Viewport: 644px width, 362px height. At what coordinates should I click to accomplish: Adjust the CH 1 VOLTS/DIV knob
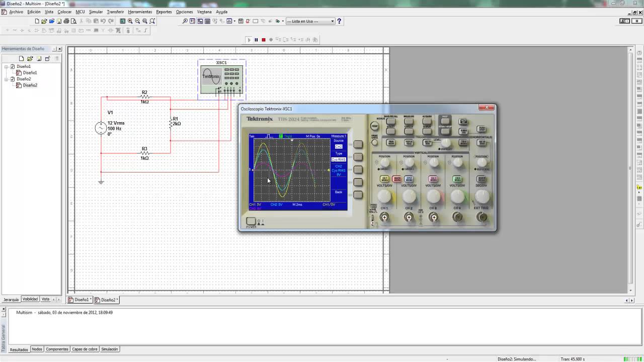384,196
